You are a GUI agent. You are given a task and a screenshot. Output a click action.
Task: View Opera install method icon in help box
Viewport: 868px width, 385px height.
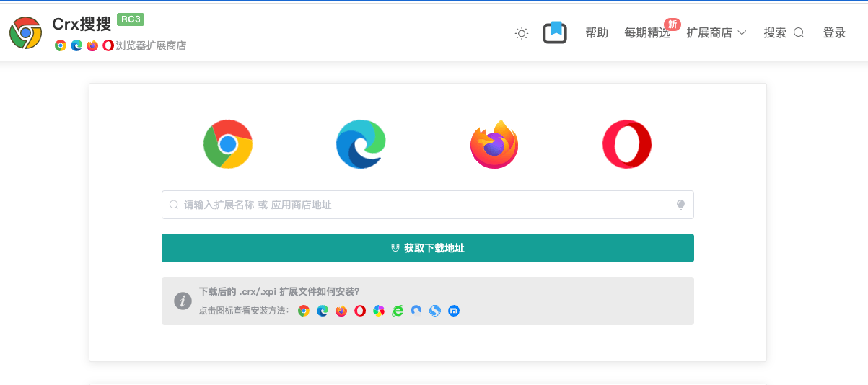pyautogui.click(x=360, y=311)
